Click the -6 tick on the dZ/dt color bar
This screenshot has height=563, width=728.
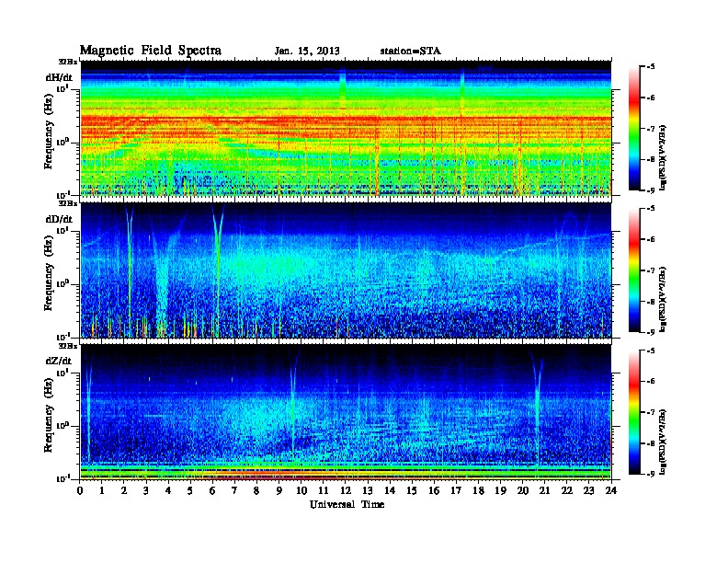(x=651, y=381)
